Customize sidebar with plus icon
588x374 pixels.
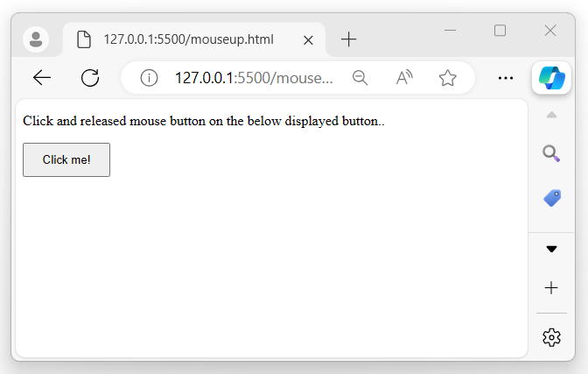click(x=551, y=287)
